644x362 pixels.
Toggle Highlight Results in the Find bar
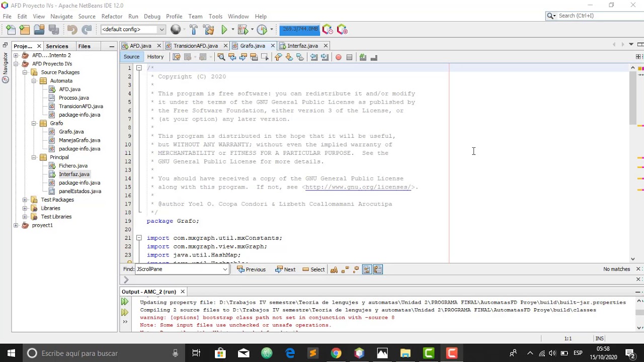pyautogui.click(x=367, y=269)
